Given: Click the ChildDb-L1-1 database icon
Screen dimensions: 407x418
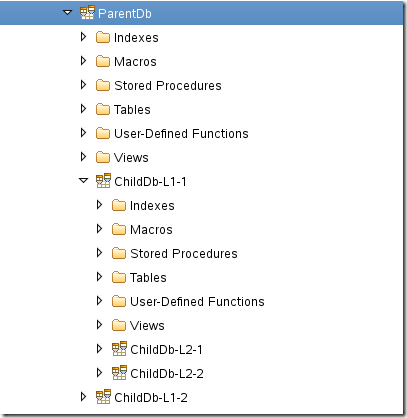Looking at the screenshot, I should [x=103, y=181].
